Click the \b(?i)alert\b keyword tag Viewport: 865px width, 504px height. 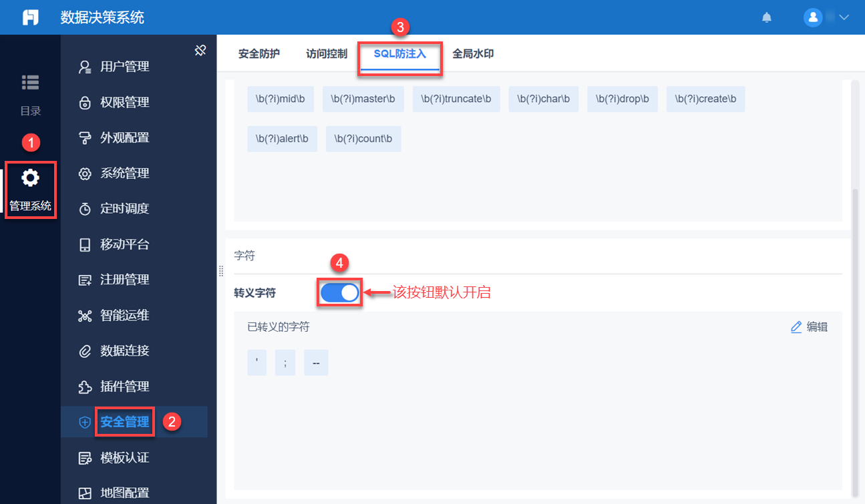[282, 139]
